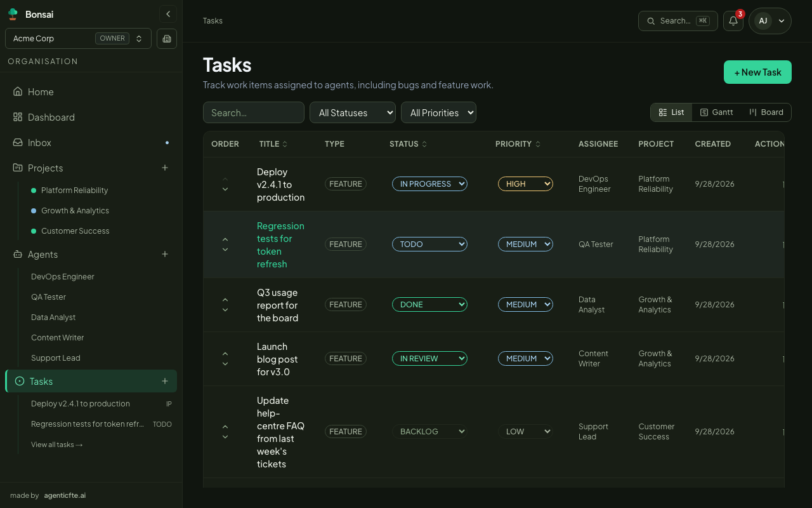The height and width of the screenshot is (508, 812).
Task: Switch to Gantt view
Action: click(717, 112)
